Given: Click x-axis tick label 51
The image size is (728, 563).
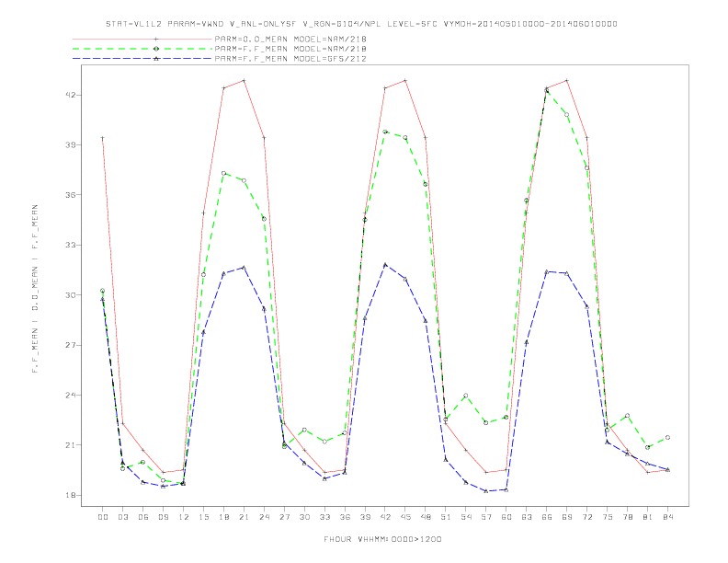Looking at the screenshot, I should pos(446,517).
